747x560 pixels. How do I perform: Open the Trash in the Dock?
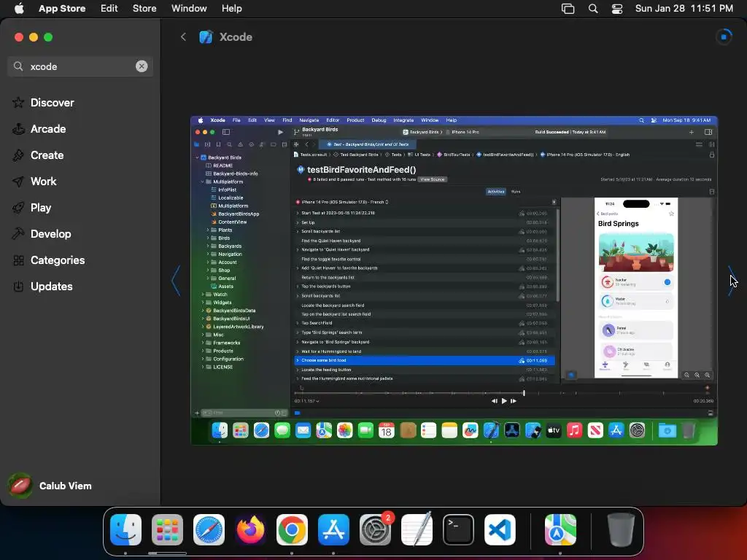pos(621,529)
